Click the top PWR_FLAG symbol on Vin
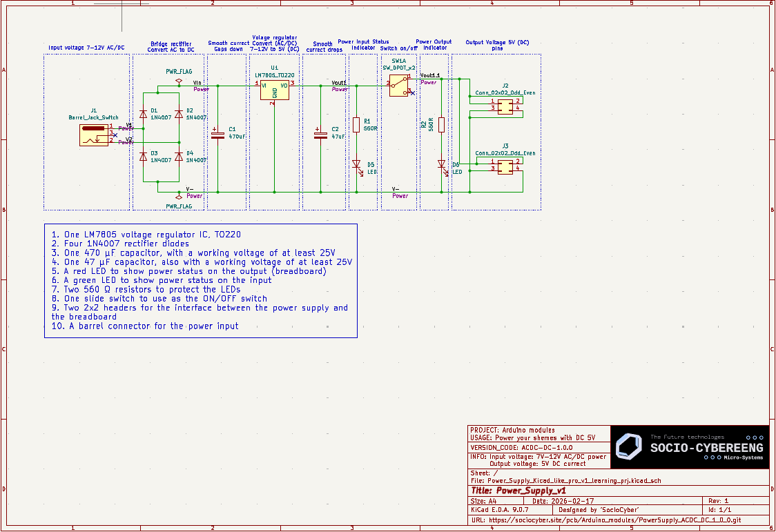Image resolution: width=776 pixels, height=532 pixels. (x=179, y=80)
